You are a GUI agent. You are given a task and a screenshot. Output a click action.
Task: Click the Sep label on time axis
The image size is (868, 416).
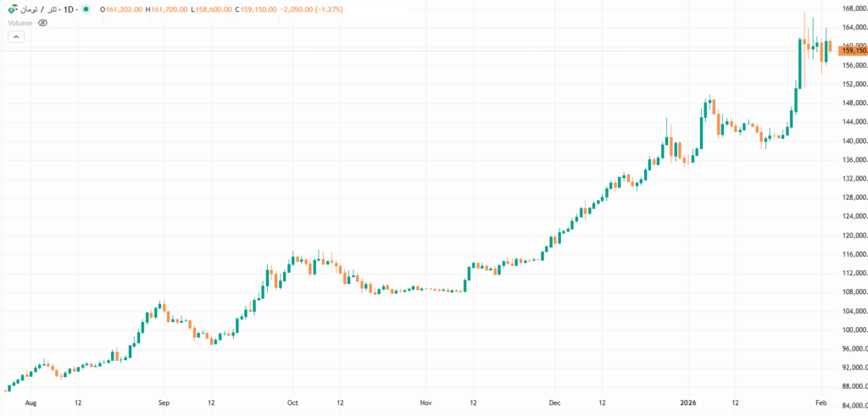pos(164,402)
